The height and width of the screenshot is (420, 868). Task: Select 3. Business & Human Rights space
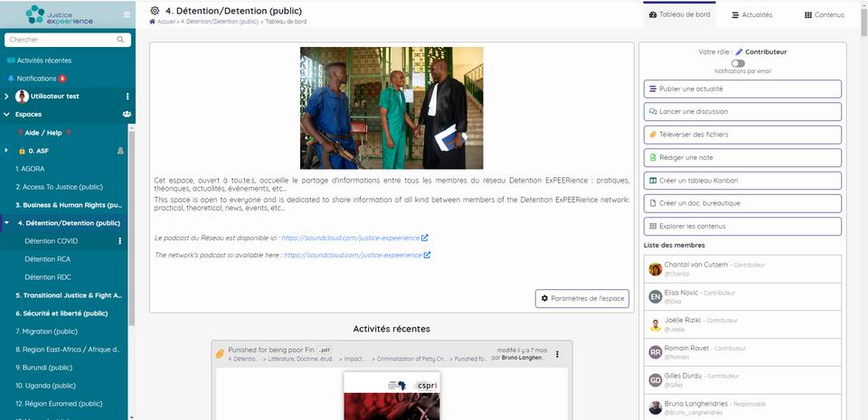(69, 205)
